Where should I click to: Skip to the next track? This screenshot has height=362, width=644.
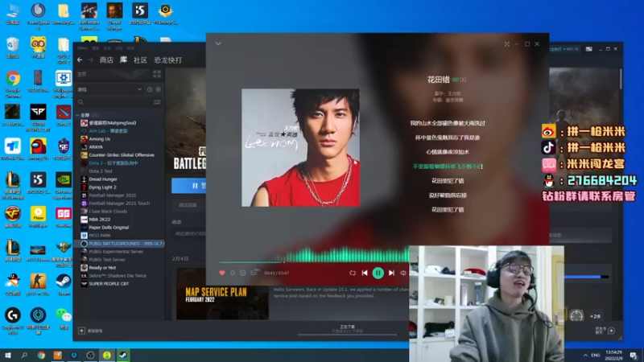(x=391, y=273)
